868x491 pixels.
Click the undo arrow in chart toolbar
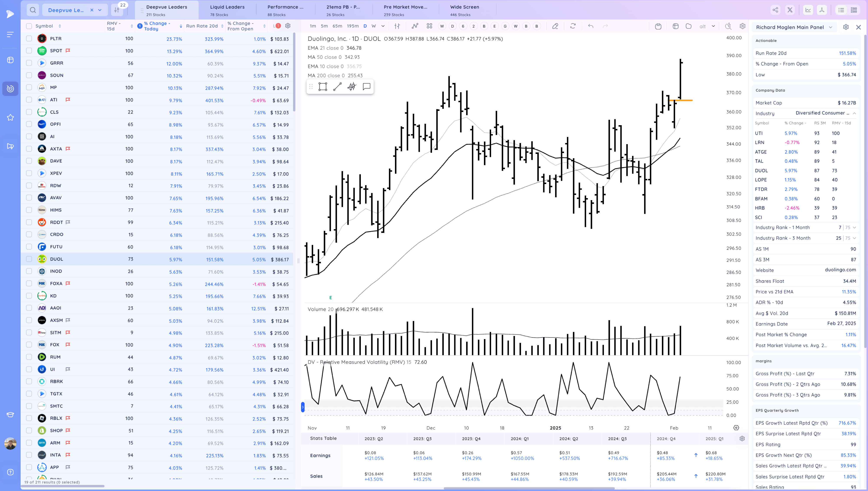click(591, 26)
